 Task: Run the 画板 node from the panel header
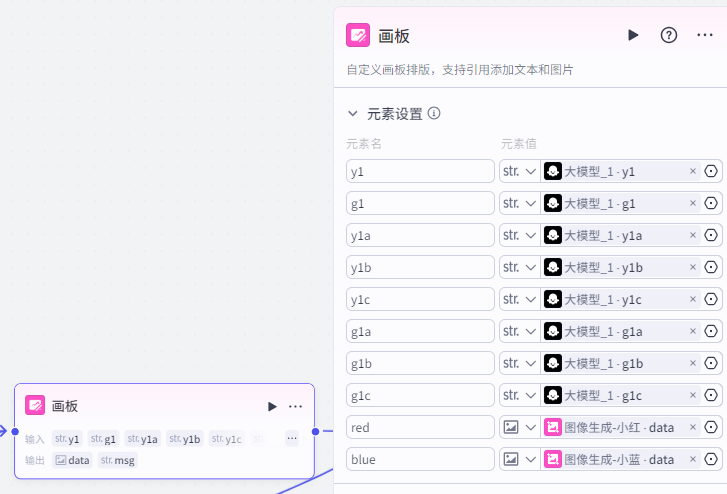pos(633,35)
